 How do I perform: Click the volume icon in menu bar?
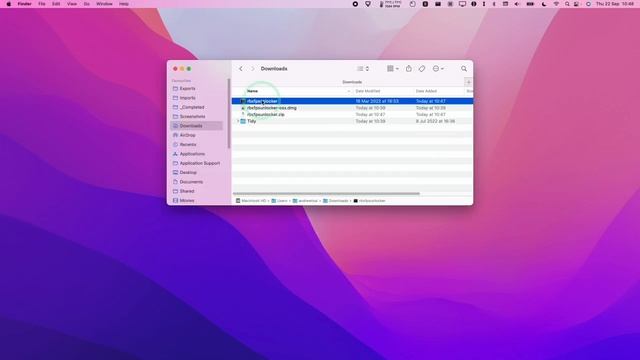point(517,4)
